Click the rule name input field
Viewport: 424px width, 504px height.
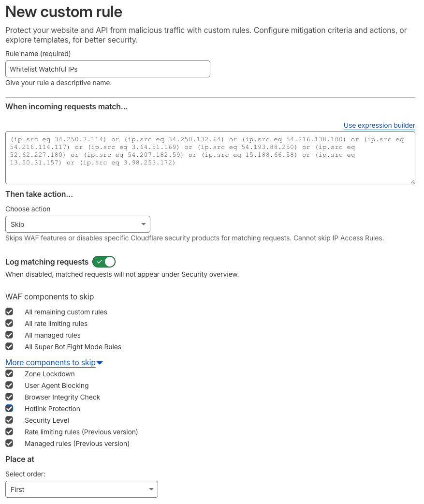coord(107,69)
